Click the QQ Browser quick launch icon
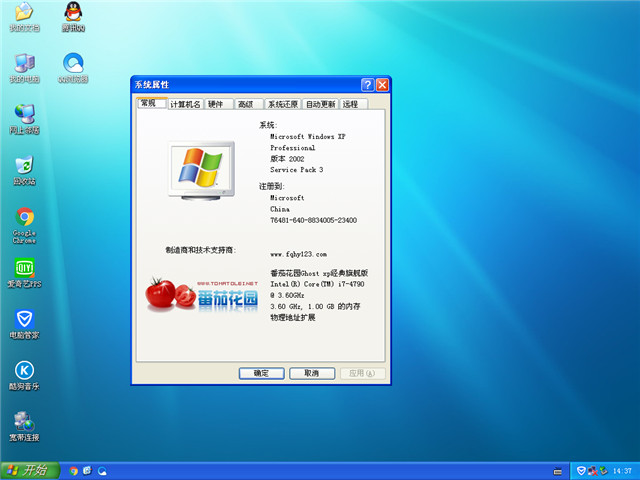 102,471
